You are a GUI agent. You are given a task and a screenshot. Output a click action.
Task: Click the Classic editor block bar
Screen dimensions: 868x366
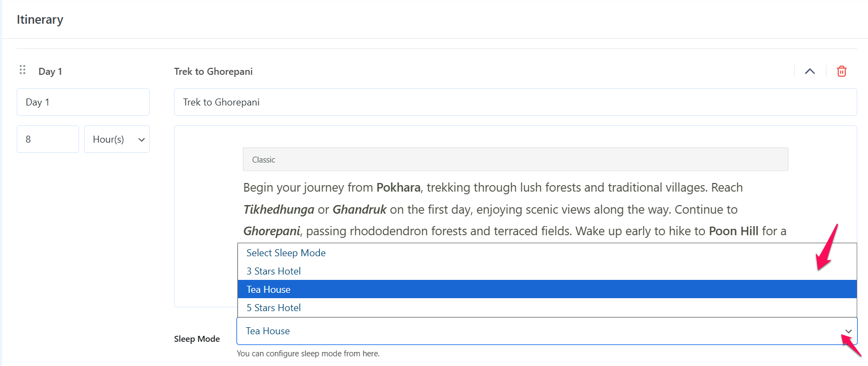point(515,160)
